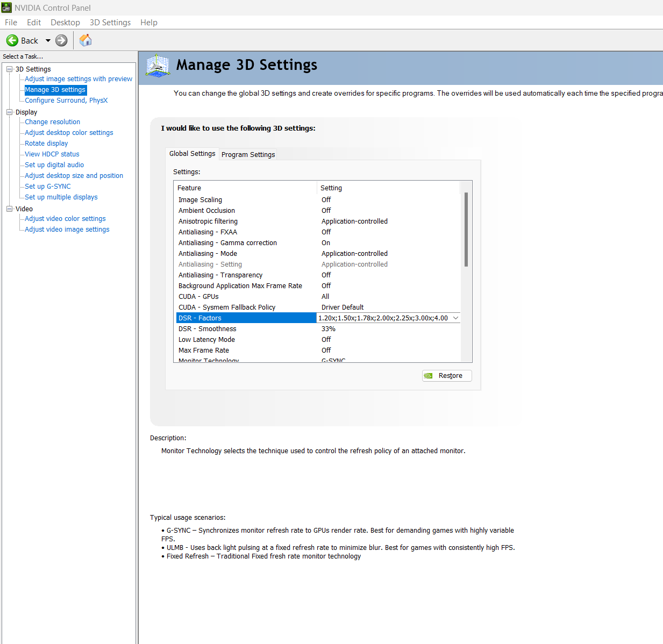663x644 pixels.
Task: Select the Image Scaling row
Action: coord(318,199)
